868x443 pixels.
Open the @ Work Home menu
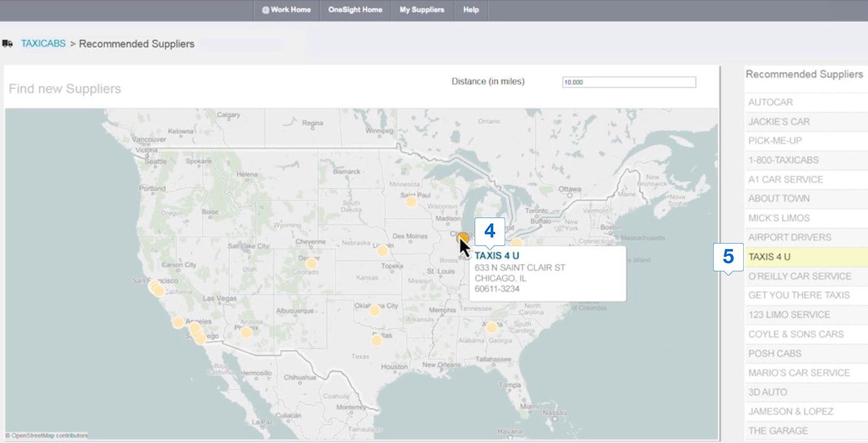pyautogui.click(x=286, y=10)
